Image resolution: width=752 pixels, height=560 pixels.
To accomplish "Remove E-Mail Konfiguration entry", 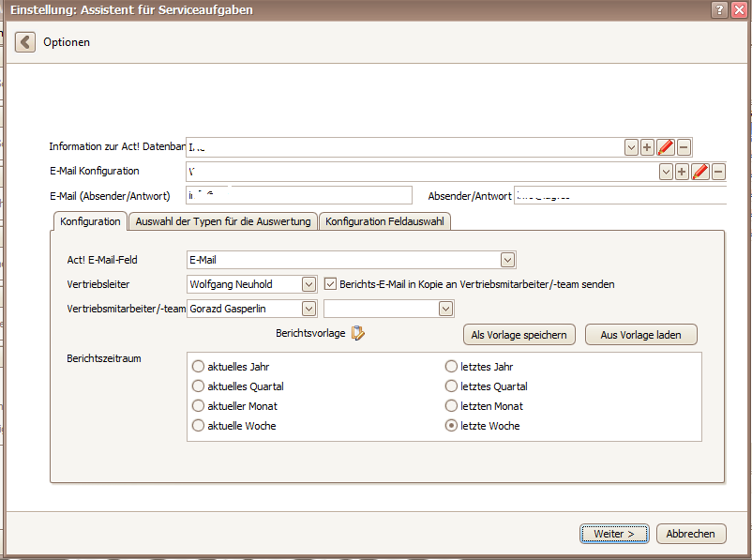I will (718, 172).
